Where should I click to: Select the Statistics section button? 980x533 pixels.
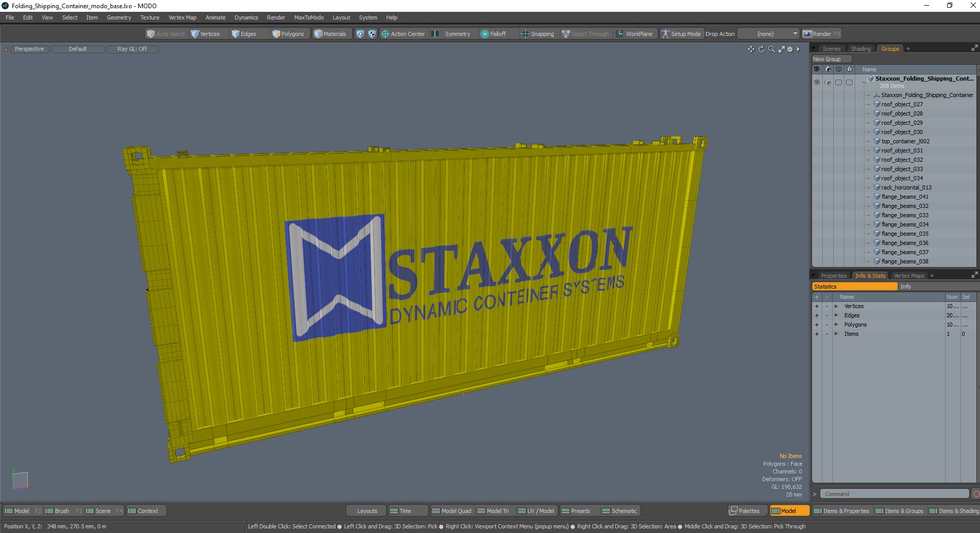point(854,287)
